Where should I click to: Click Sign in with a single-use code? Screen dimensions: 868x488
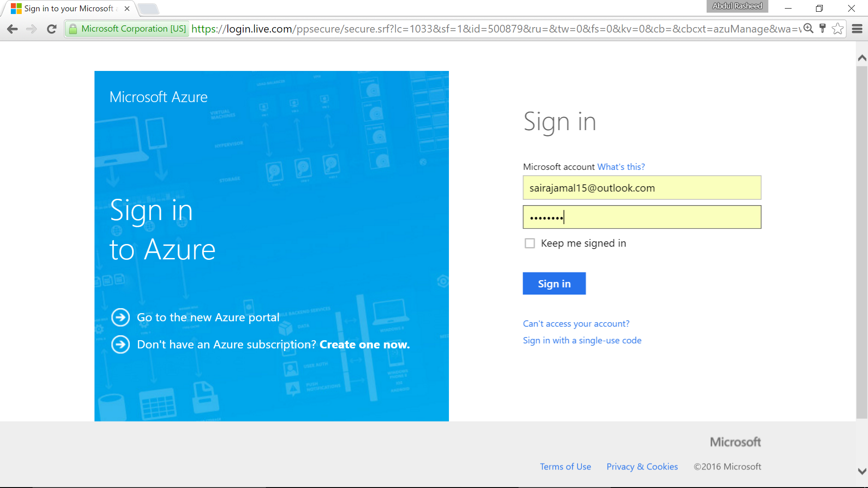tap(582, 340)
